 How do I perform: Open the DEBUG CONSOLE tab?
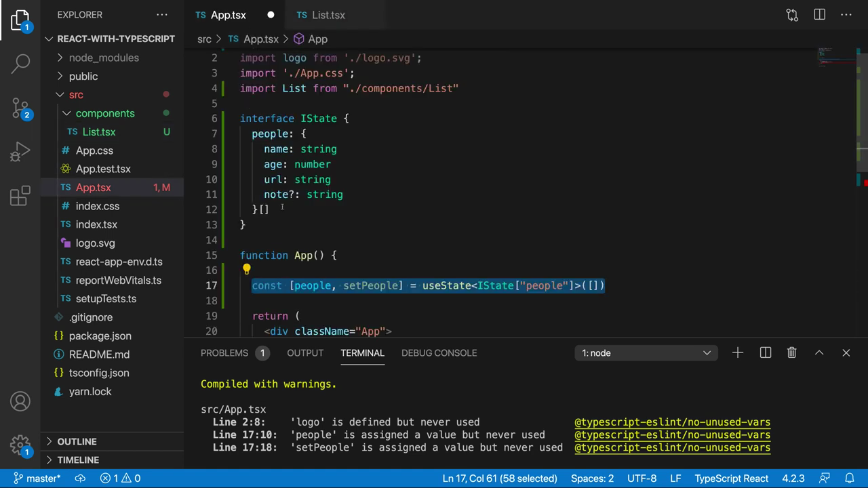click(439, 352)
